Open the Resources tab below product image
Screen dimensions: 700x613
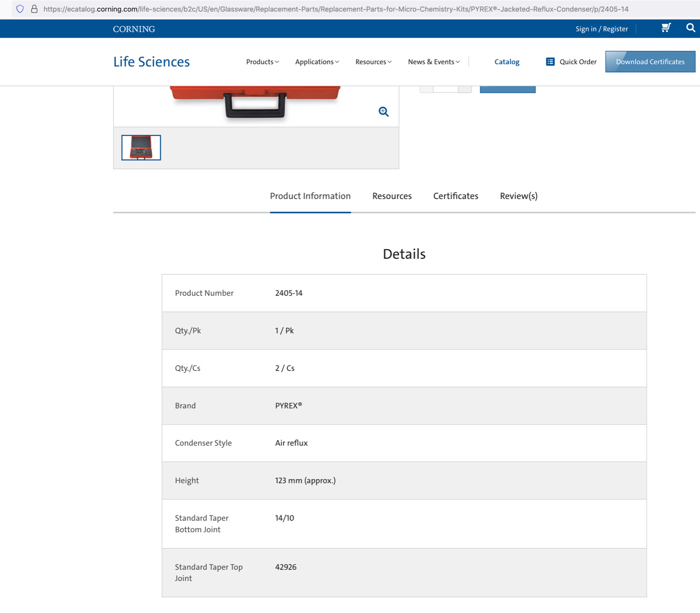click(392, 196)
